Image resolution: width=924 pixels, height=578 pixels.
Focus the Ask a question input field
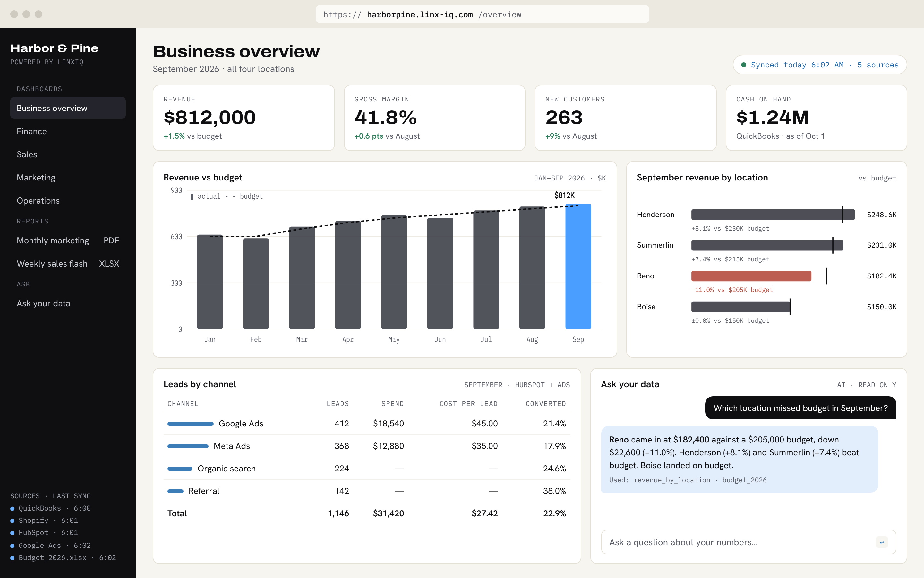749,542
